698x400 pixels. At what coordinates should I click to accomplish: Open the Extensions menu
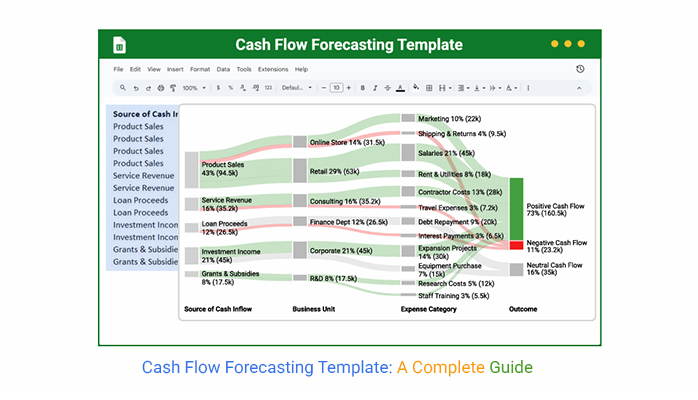tap(272, 69)
